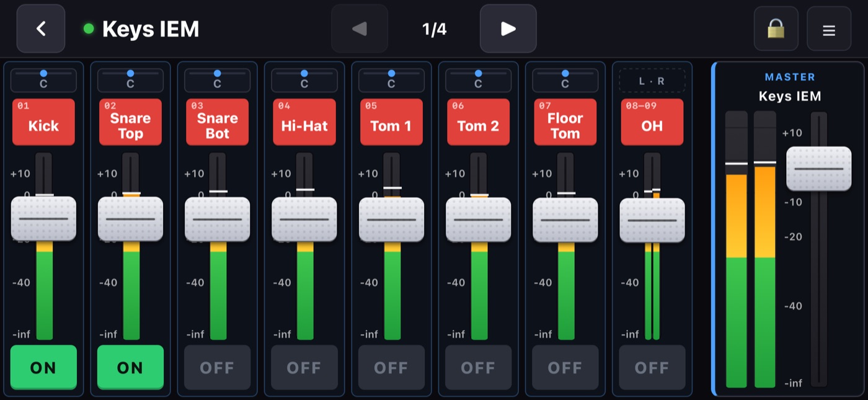Click the master left level meter
The image size is (868, 400).
737,249
